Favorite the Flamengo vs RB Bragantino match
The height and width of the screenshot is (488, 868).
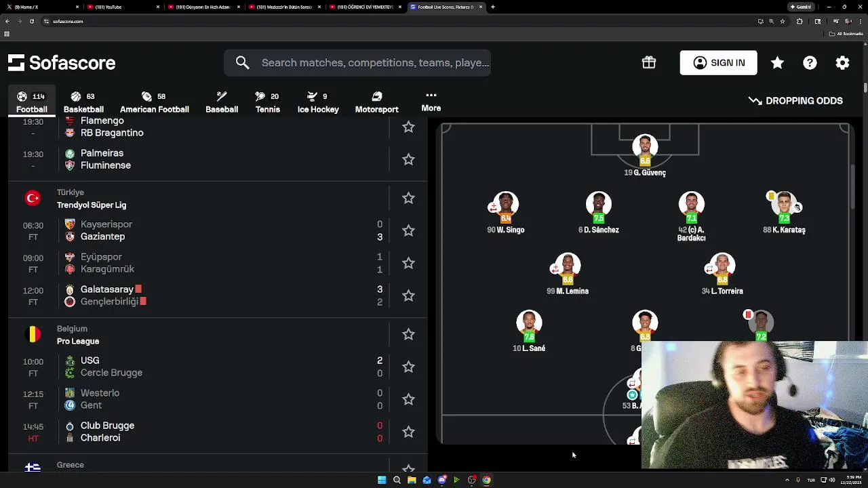click(408, 127)
